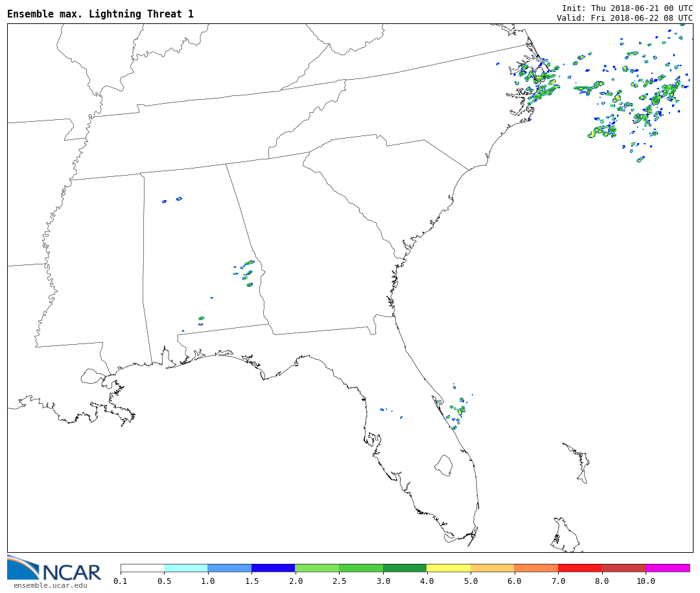Select the white 0.1–0.5 colorbar segment
This screenshot has width=700, height=593.
(x=143, y=568)
